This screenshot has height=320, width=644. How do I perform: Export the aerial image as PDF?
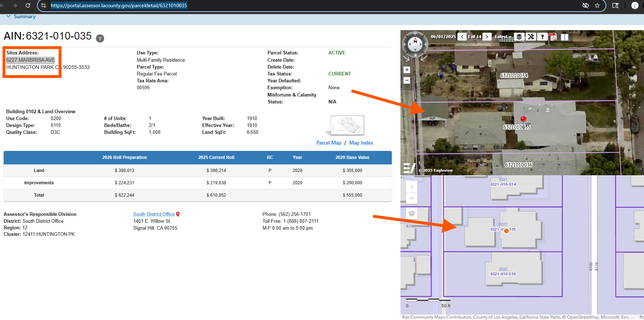point(553,37)
